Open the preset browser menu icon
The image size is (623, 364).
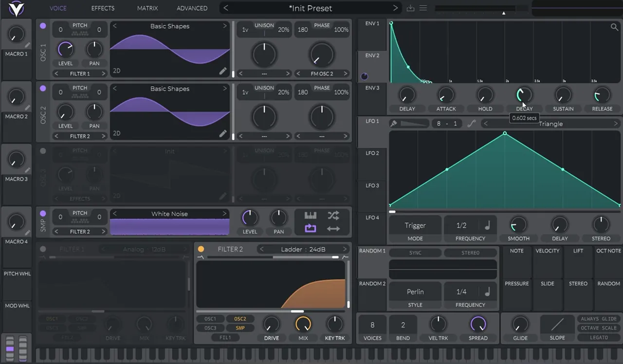(x=423, y=8)
